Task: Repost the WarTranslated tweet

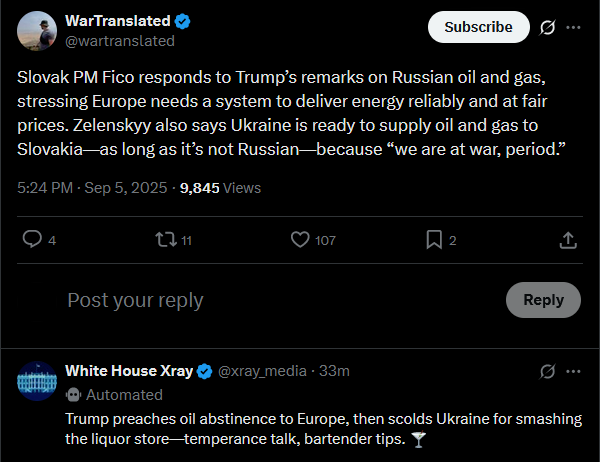Action: (164, 240)
